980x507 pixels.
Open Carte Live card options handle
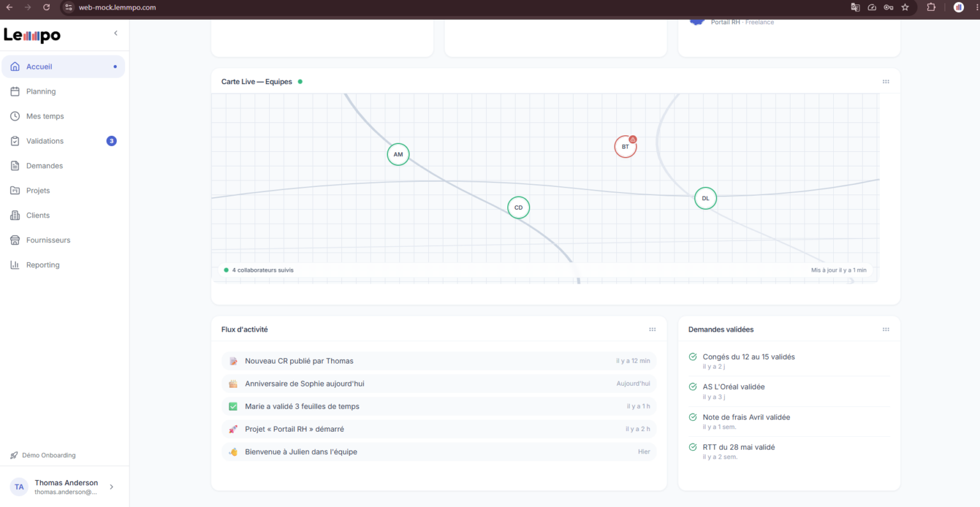click(886, 82)
